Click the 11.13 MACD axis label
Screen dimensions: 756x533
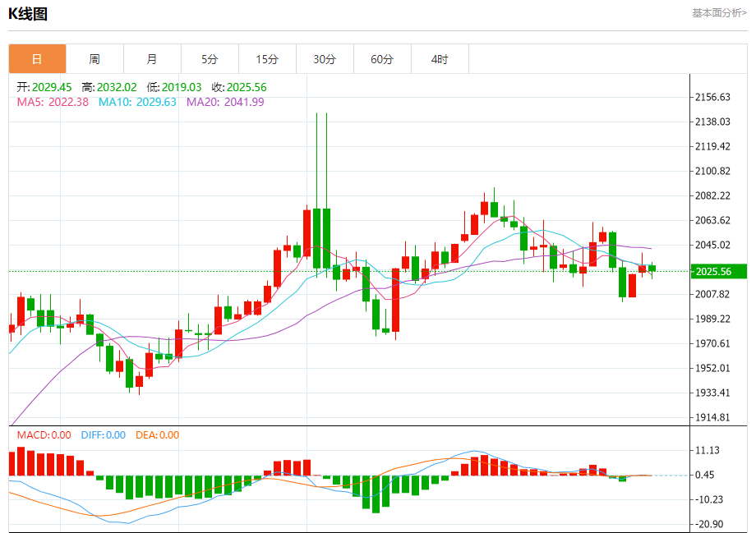click(708, 450)
